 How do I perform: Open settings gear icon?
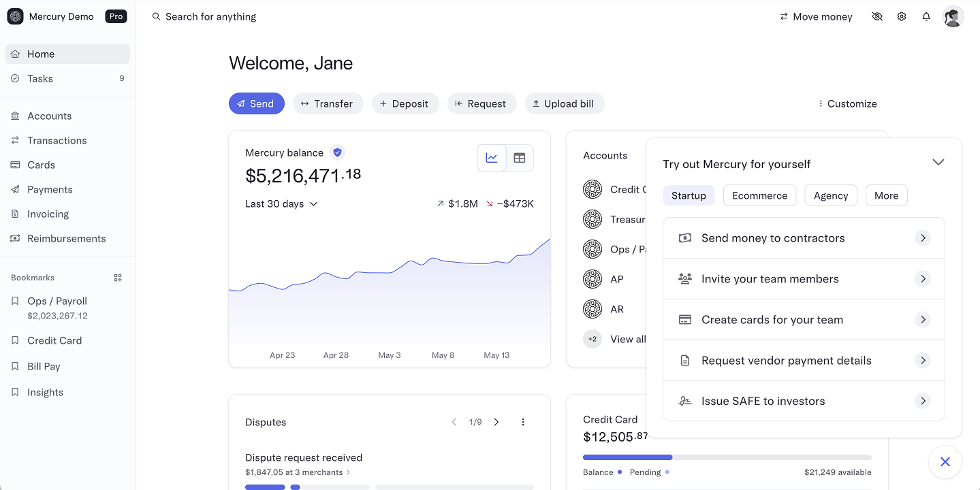coord(902,16)
